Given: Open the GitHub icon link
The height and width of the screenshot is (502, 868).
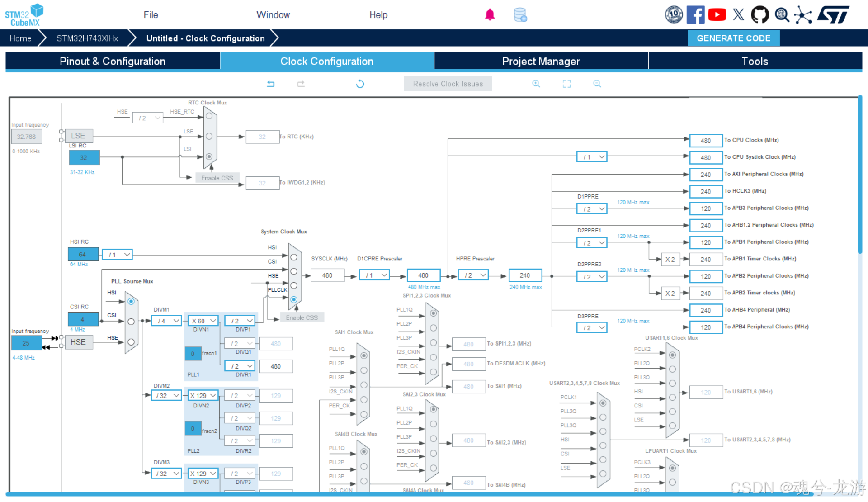Looking at the screenshot, I should coord(759,15).
